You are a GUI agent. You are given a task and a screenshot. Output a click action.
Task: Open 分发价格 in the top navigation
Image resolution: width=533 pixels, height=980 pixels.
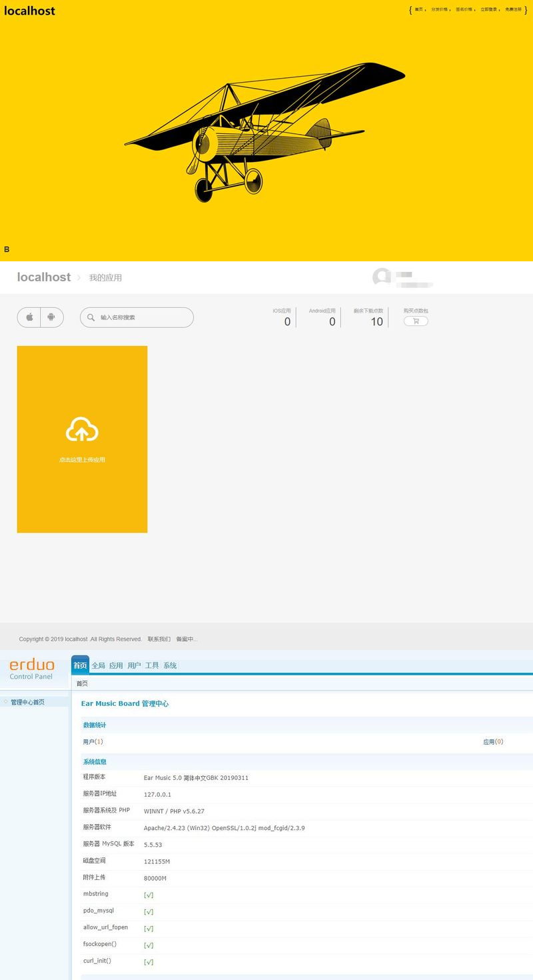pyautogui.click(x=439, y=10)
